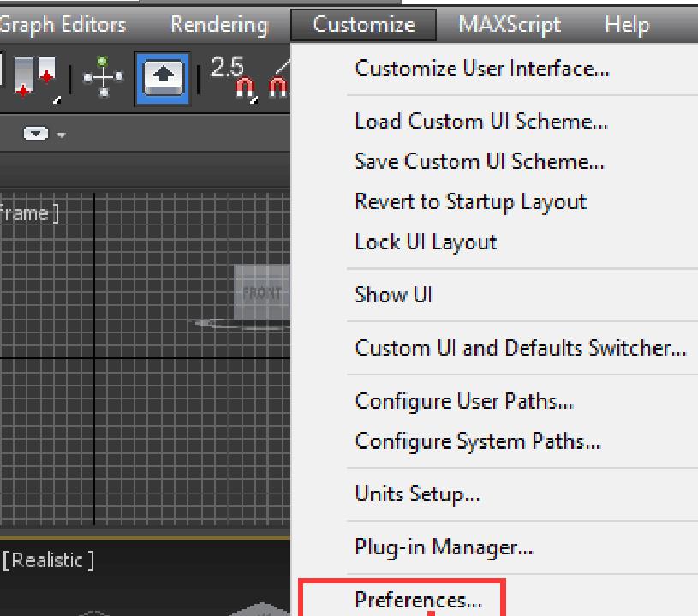The width and height of the screenshot is (698, 616).
Task: Open the Graph Editors menu
Action: coord(63,25)
